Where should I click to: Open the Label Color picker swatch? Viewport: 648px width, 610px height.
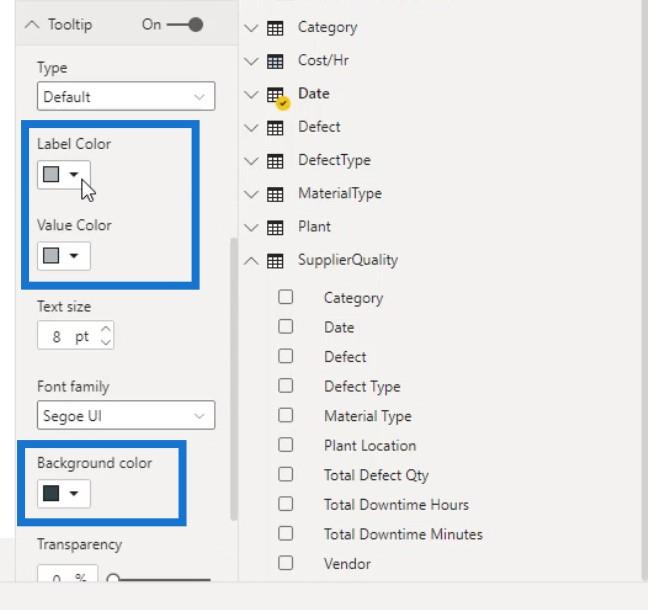tap(64, 175)
